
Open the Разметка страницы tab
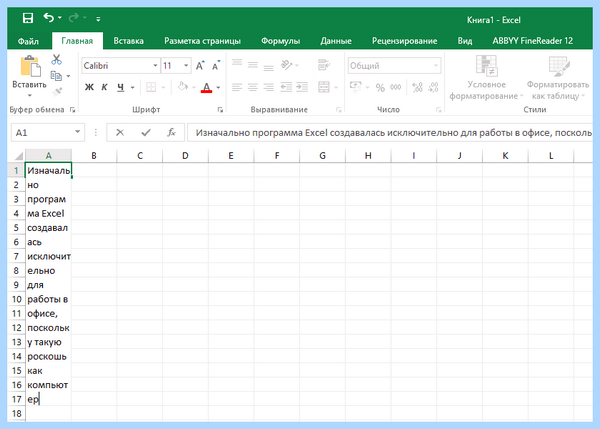point(202,41)
